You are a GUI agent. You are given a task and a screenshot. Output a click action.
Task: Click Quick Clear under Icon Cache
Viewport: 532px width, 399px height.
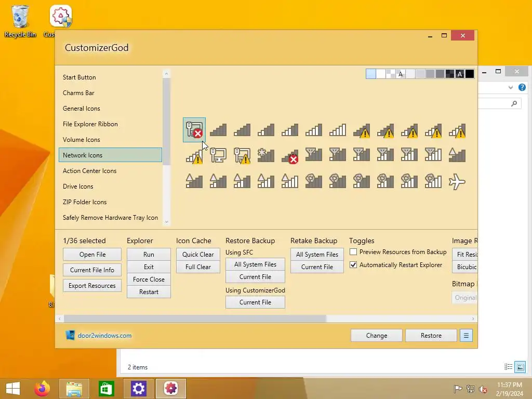(198, 255)
